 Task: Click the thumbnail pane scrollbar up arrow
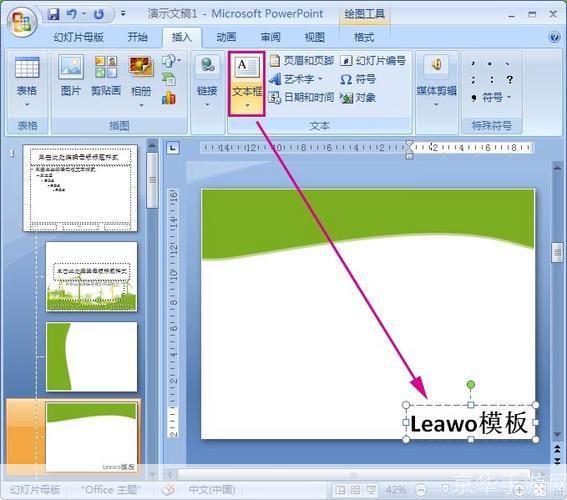pyautogui.click(x=152, y=145)
